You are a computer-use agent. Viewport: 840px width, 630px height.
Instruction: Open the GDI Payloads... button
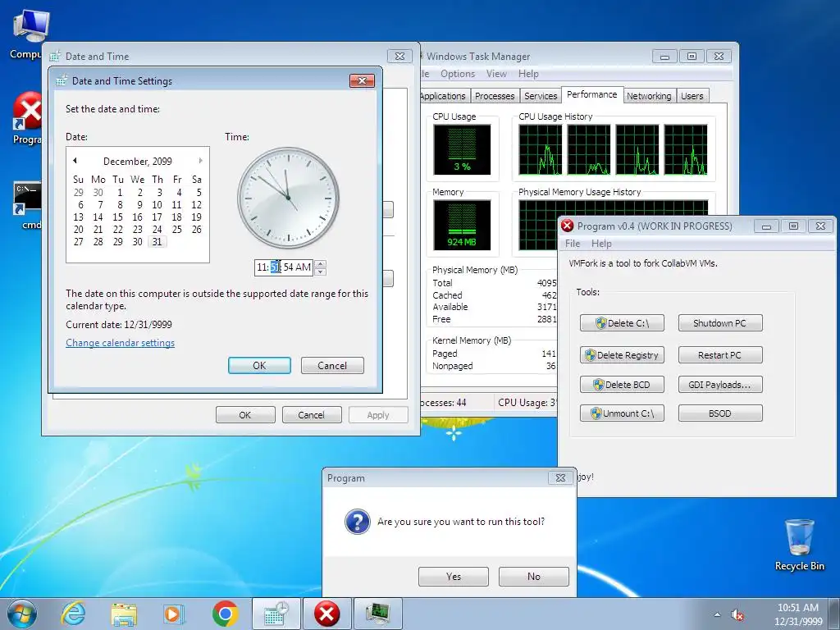click(x=720, y=385)
